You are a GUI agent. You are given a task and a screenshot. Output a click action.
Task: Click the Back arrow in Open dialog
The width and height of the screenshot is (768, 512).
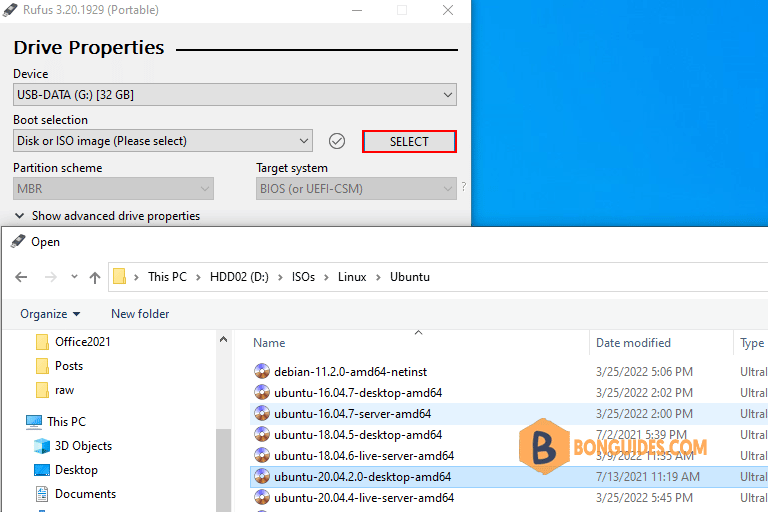[22, 277]
